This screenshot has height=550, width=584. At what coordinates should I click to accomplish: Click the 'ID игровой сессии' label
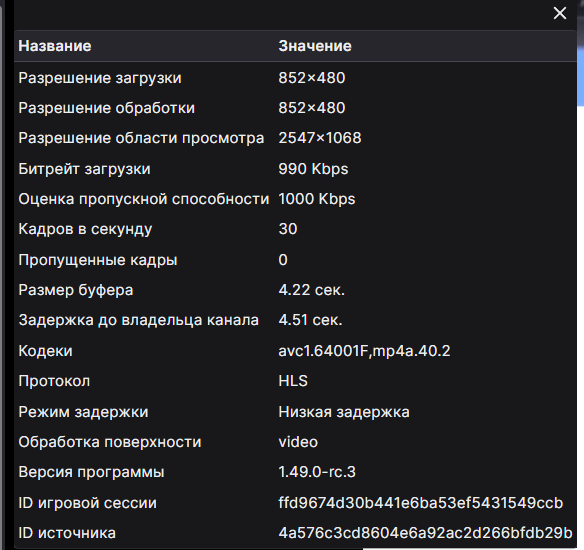(88, 503)
